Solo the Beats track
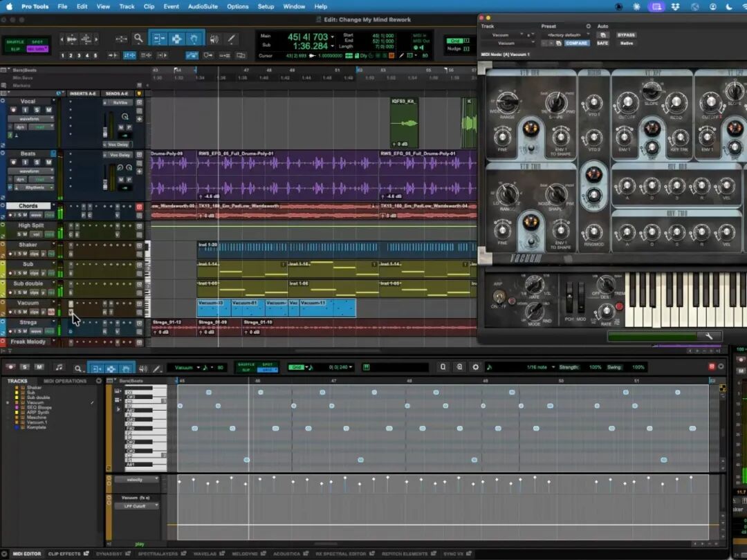 point(37,162)
